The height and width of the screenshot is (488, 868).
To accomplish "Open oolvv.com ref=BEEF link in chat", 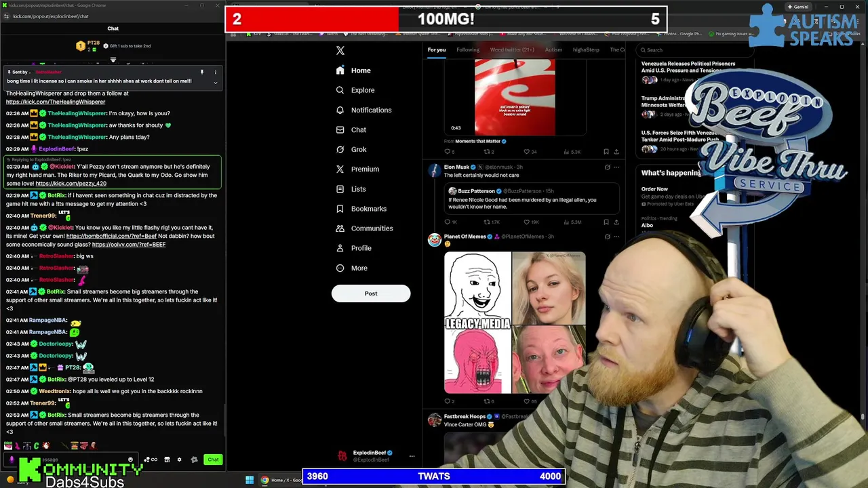I will coord(129,245).
